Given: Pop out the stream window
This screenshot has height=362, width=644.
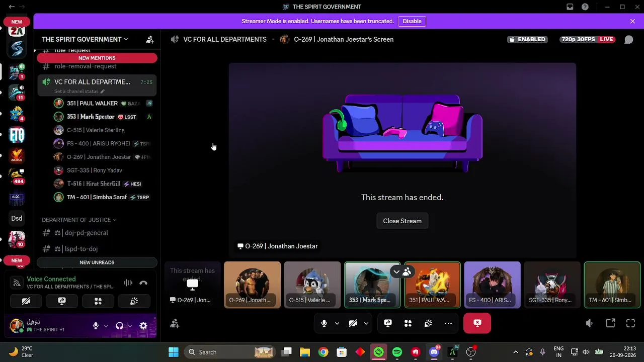Looking at the screenshot, I should point(610,323).
